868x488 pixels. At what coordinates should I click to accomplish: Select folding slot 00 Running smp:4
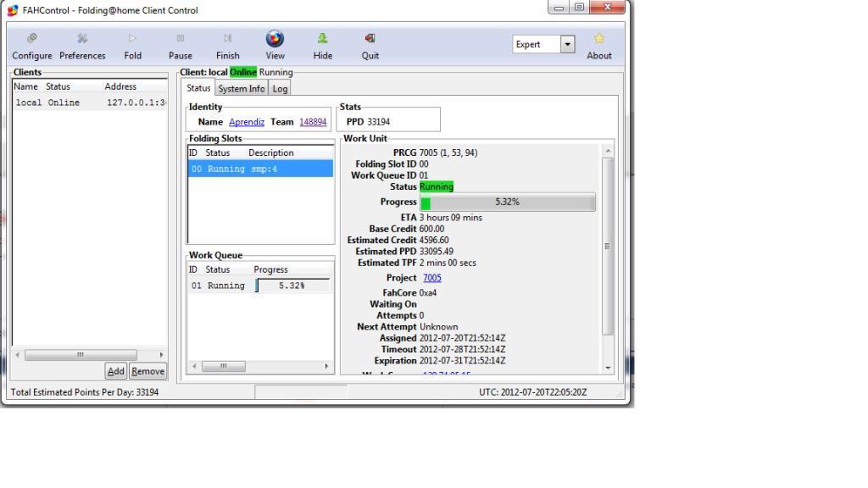260,169
